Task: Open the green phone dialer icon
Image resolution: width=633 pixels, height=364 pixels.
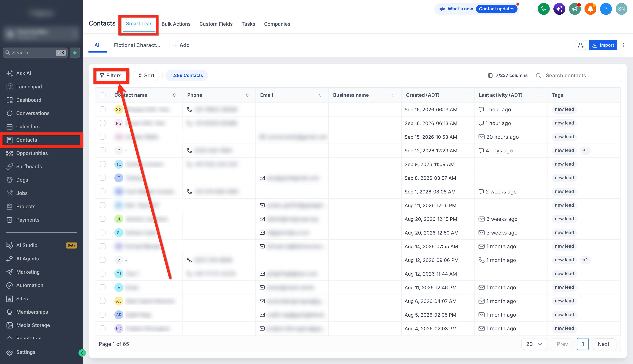Action: click(543, 9)
